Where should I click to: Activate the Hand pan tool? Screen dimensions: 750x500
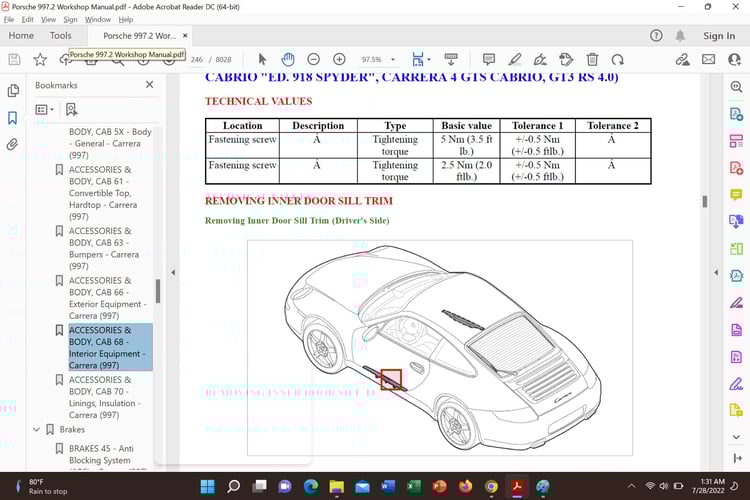(x=287, y=59)
